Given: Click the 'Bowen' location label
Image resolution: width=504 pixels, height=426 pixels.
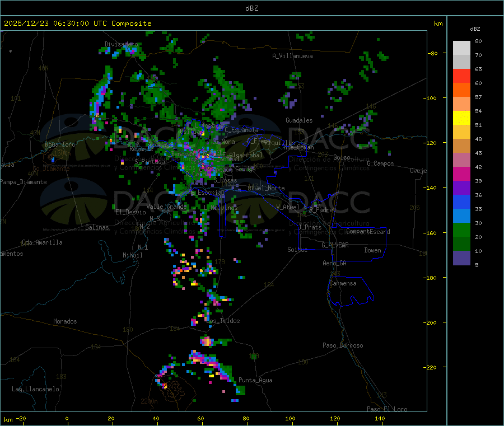Looking at the screenshot, I should (x=372, y=250).
